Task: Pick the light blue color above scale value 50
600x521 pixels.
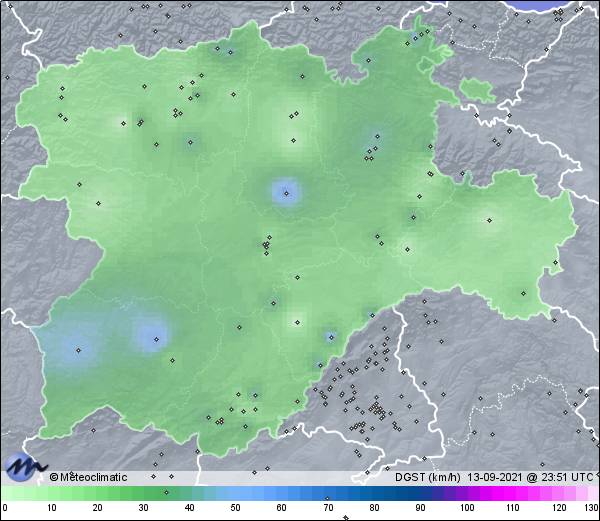Action: tap(235, 493)
